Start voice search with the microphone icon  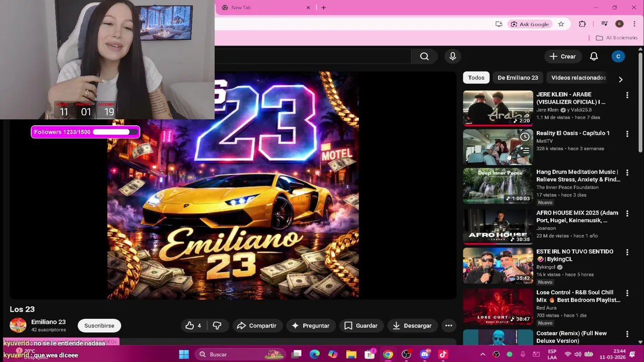click(x=453, y=56)
